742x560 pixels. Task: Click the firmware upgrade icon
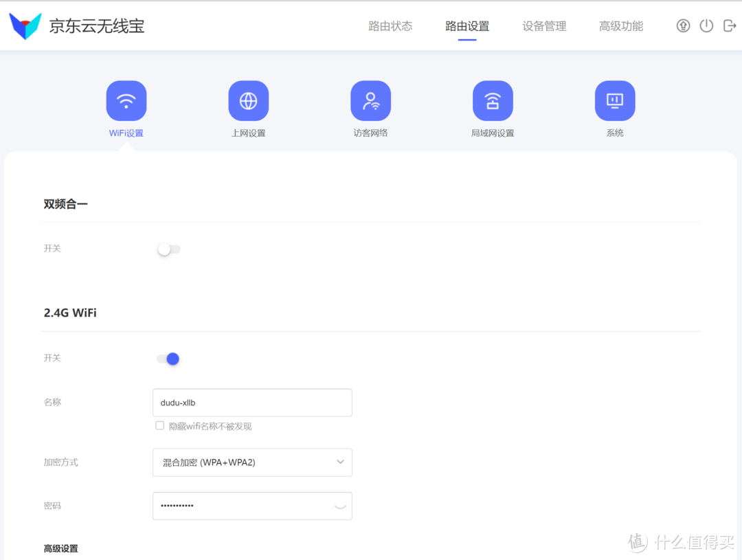click(683, 25)
